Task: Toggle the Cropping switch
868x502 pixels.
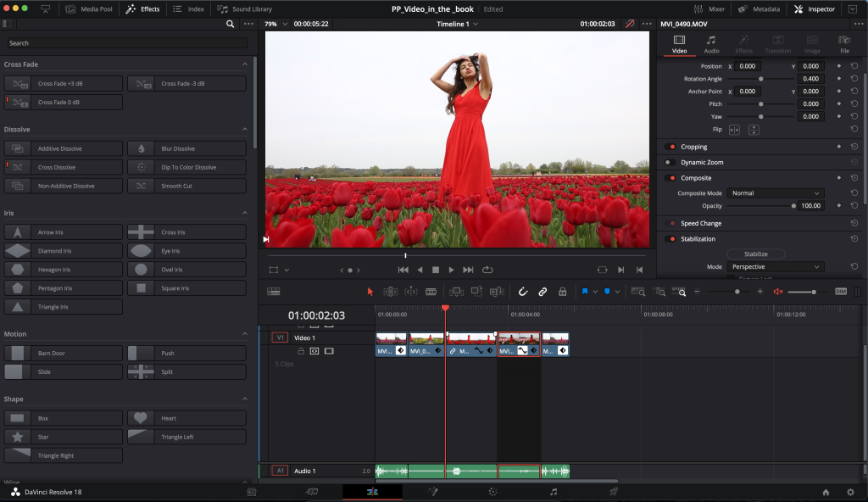Action: 671,147
